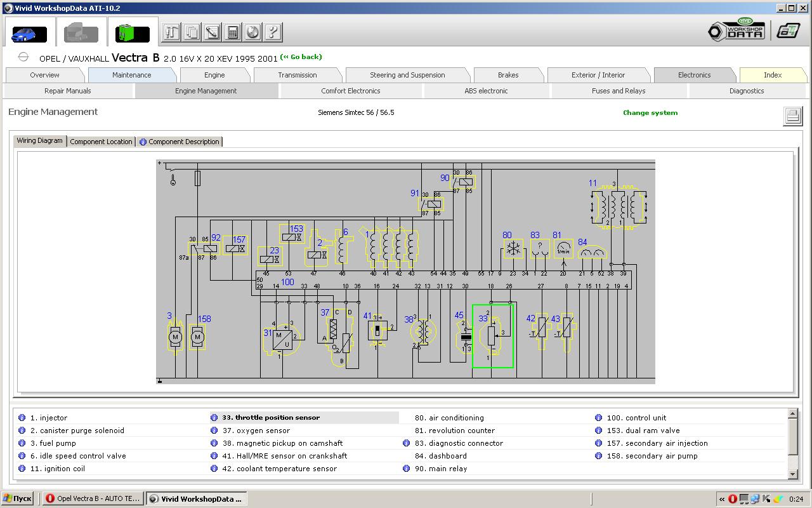This screenshot has height=508, width=812.
Task: Select the Engine Management sub-tab
Action: [x=206, y=91]
